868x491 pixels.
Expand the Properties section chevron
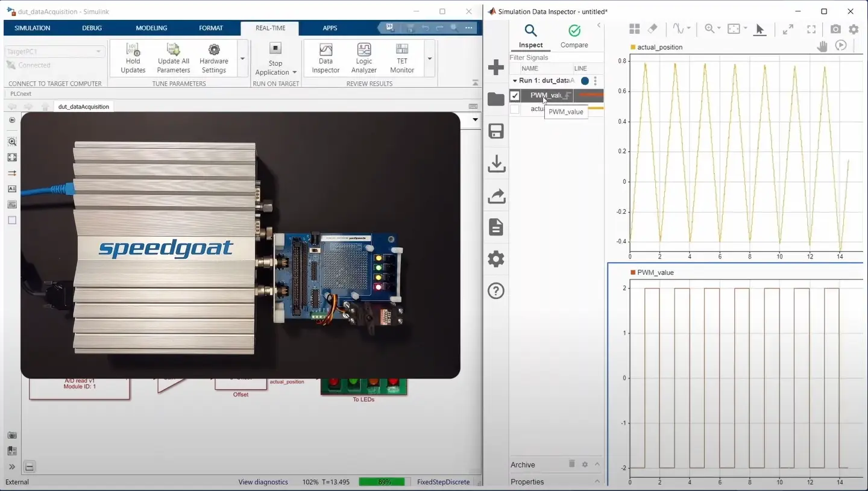(597, 481)
